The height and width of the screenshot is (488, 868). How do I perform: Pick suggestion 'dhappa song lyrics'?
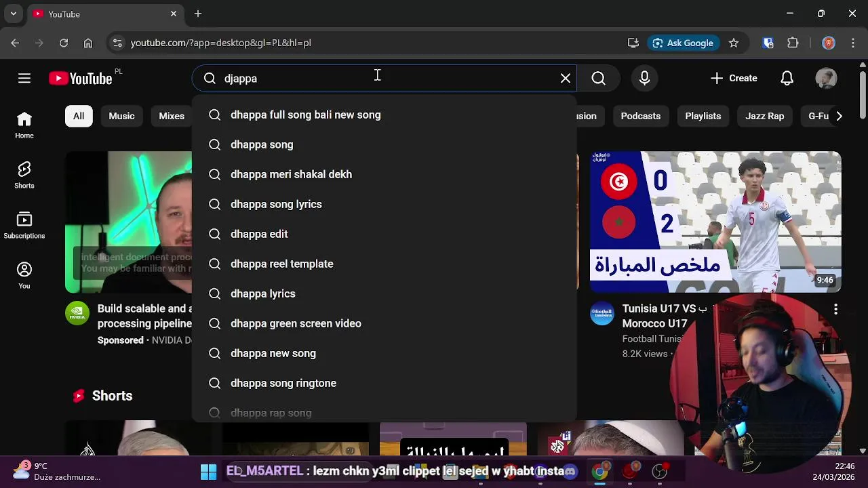(384, 204)
